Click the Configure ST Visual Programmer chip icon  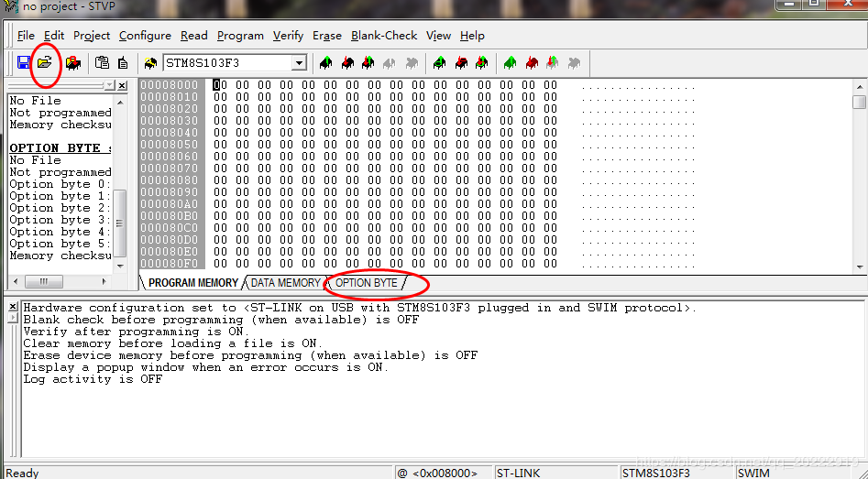(x=150, y=63)
